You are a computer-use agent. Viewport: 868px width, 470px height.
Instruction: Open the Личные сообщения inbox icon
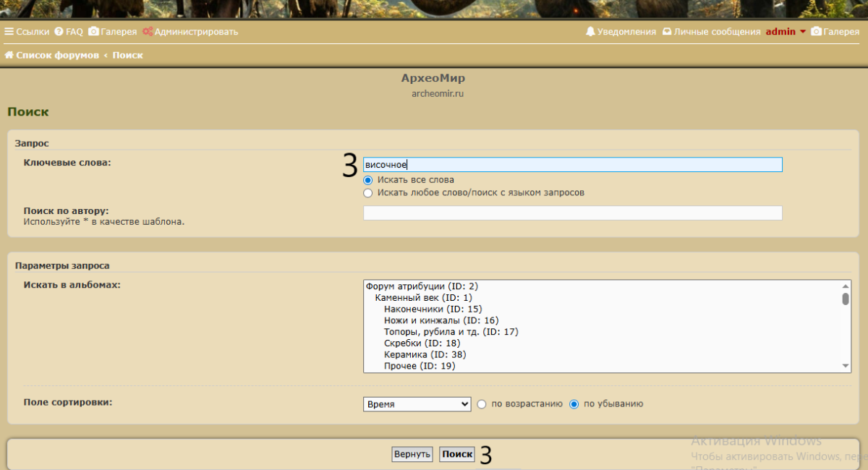pyautogui.click(x=667, y=32)
